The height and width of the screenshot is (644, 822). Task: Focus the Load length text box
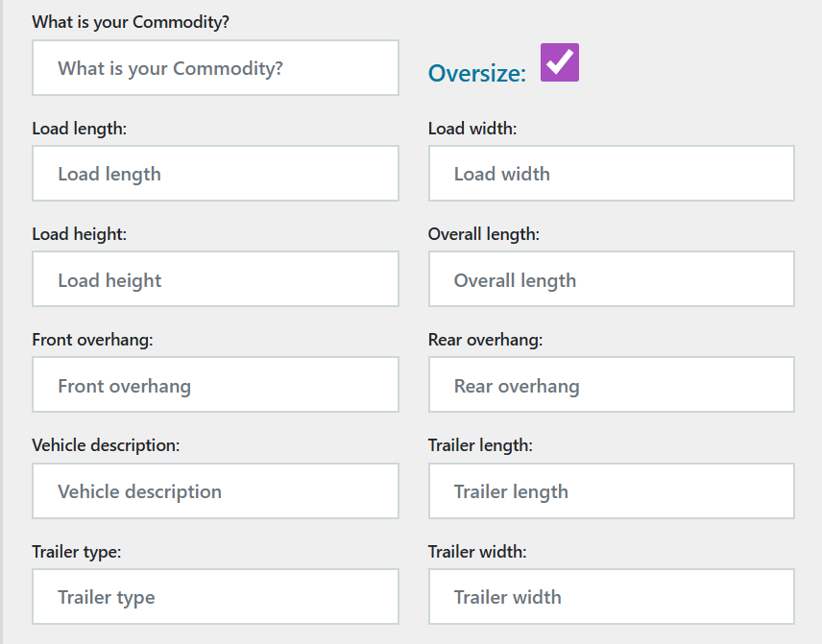point(215,174)
